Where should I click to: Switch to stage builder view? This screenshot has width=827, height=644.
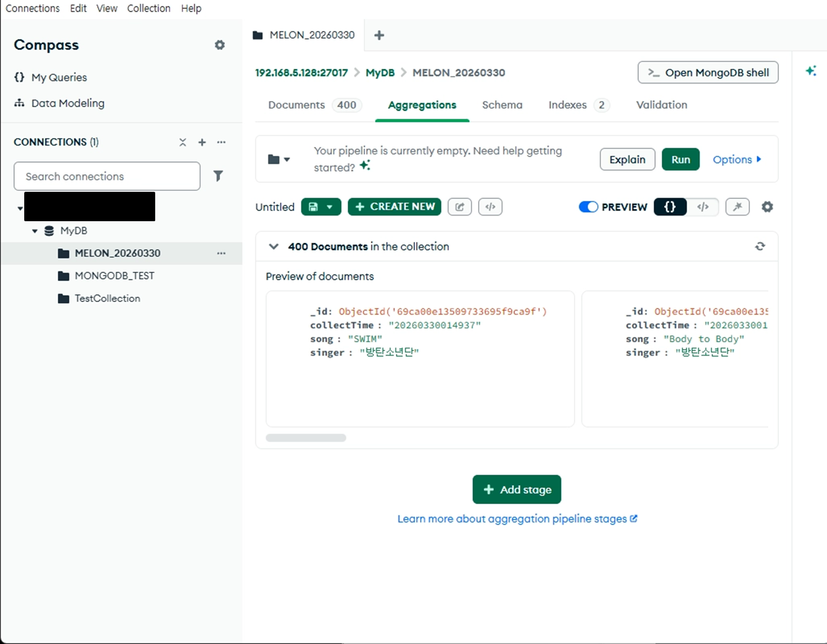(670, 207)
